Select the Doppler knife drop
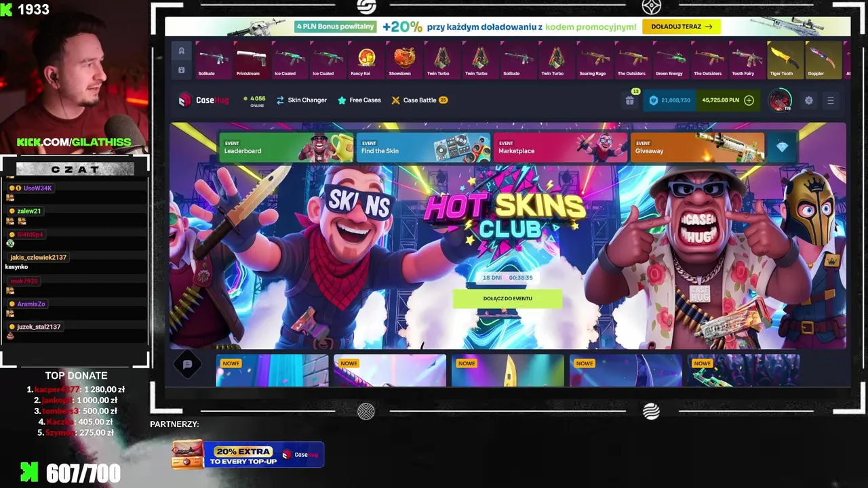 [823, 60]
